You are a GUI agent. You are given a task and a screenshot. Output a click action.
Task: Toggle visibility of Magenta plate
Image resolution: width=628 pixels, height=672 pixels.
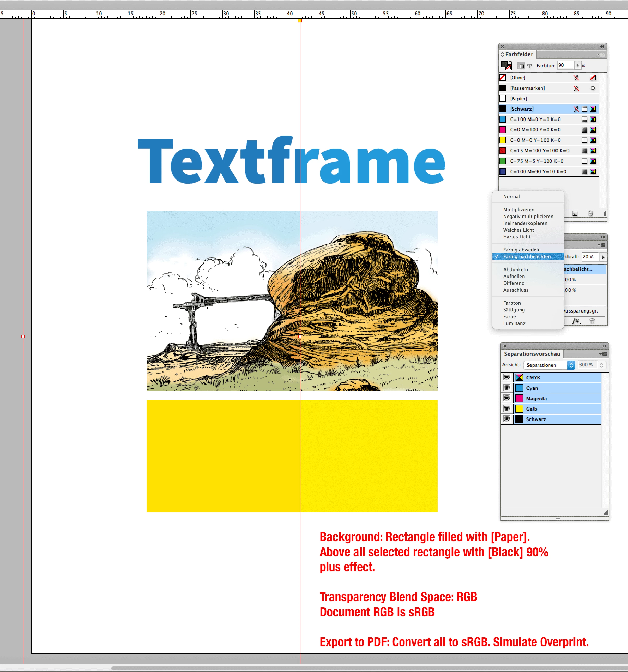(507, 398)
